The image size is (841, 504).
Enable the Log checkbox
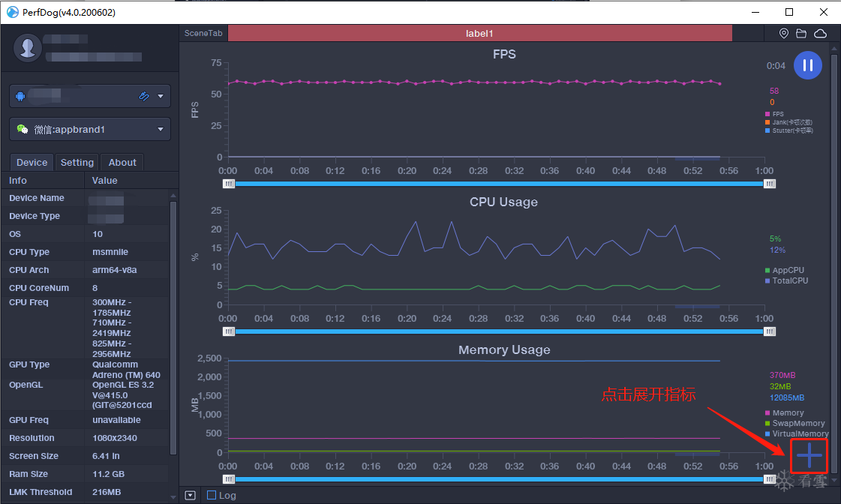pos(212,496)
